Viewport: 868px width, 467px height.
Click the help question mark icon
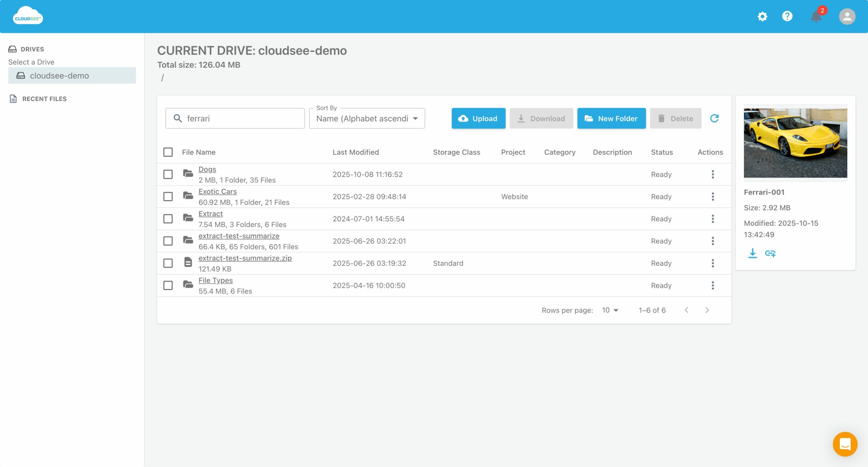(787, 16)
